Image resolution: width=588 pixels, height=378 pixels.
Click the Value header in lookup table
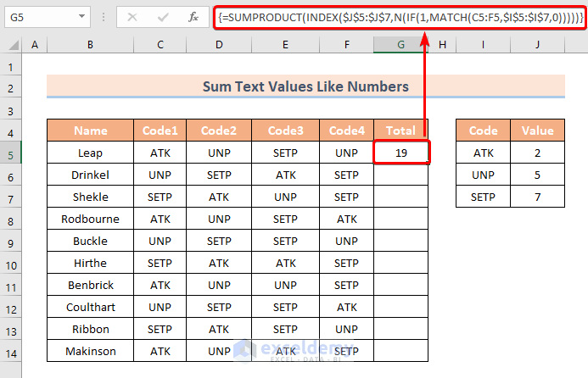pyautogui.click(x=537, y=131)
